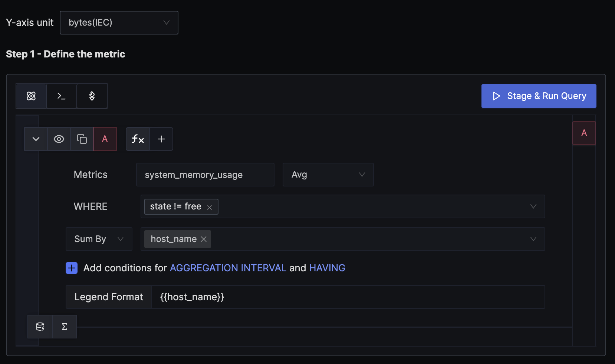Select query A in right side panel
The height and width of the screenshot is (364, 615).
tap(584, 133)
